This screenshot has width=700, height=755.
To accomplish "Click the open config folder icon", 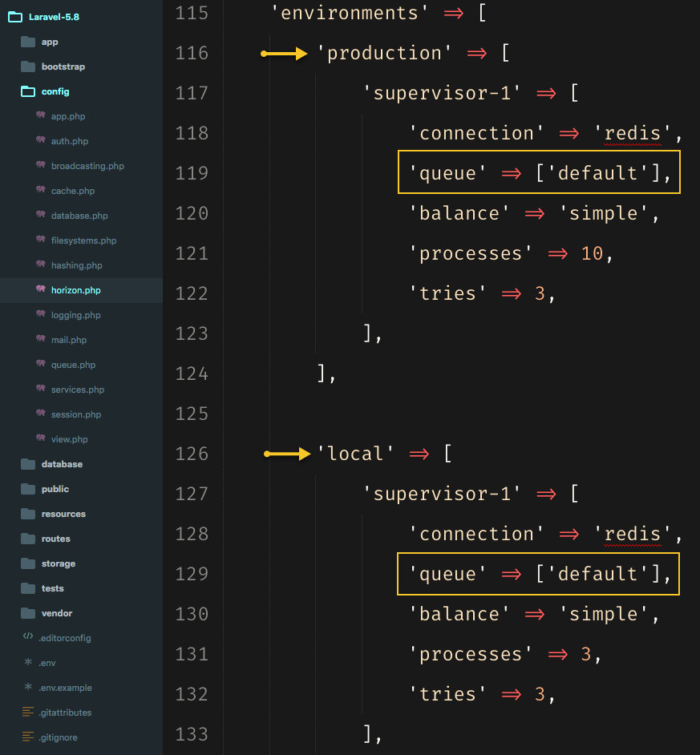I will 28,91.
